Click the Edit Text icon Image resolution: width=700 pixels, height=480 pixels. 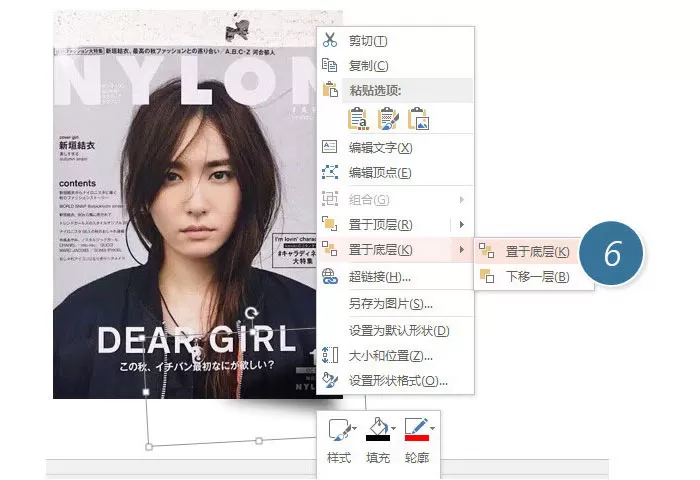[x=330, y=146]
